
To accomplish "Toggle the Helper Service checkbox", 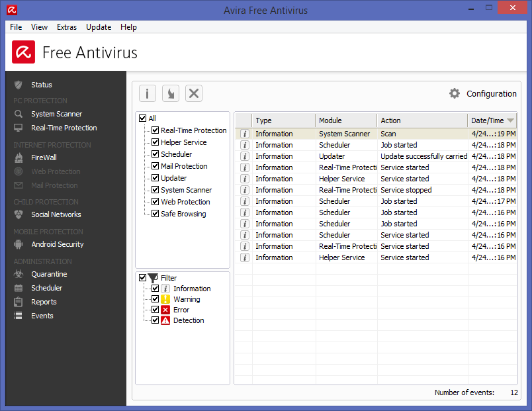I will pos(155,142).
